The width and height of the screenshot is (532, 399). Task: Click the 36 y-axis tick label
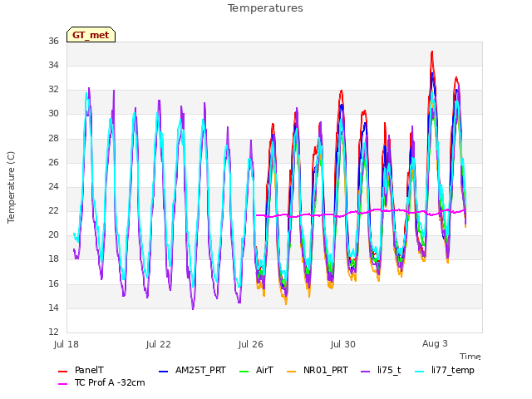pyautogui.click(x=53, y=41)
